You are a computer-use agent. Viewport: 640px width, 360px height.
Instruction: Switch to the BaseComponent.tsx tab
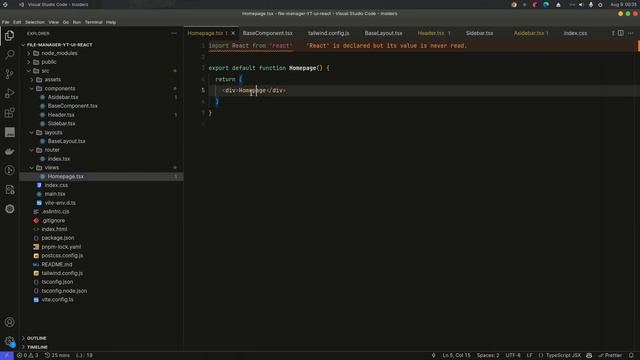268,33
